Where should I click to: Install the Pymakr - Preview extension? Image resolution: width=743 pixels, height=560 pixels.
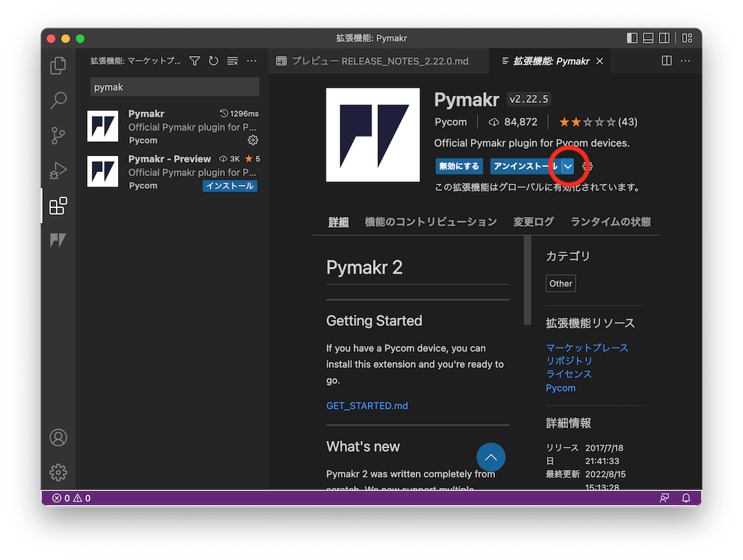coord(230,186)
